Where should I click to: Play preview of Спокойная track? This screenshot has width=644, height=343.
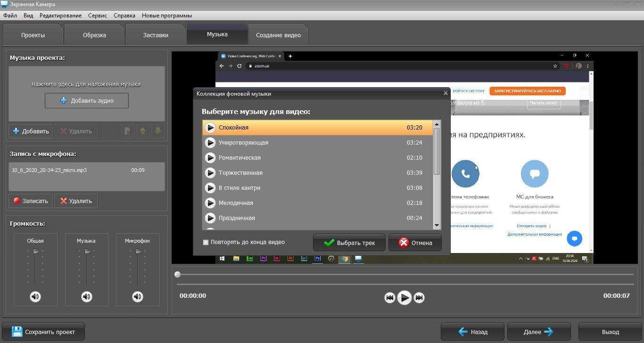[x=210, y=128]
